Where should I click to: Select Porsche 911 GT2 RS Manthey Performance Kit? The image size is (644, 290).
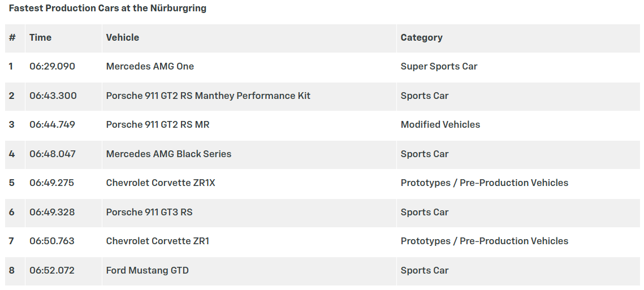(208, 96)
